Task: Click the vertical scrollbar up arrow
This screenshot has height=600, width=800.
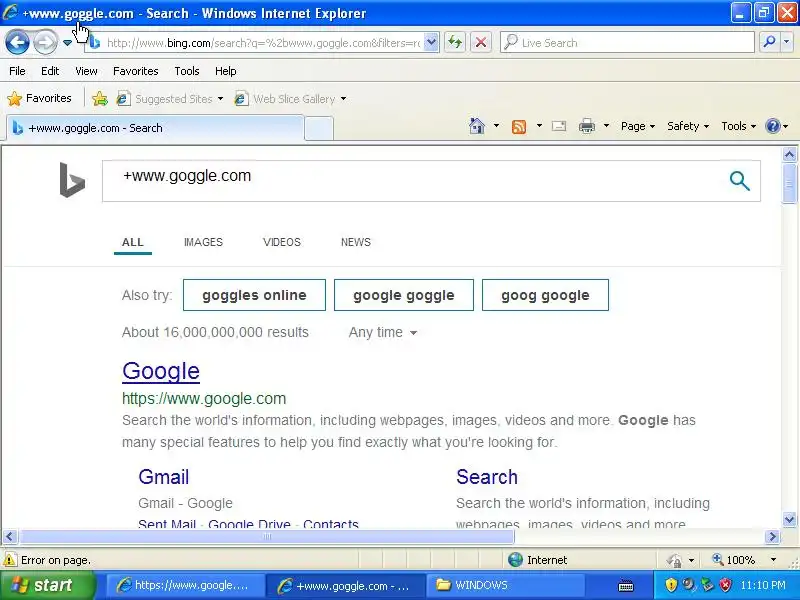Action: click(789, 154)
